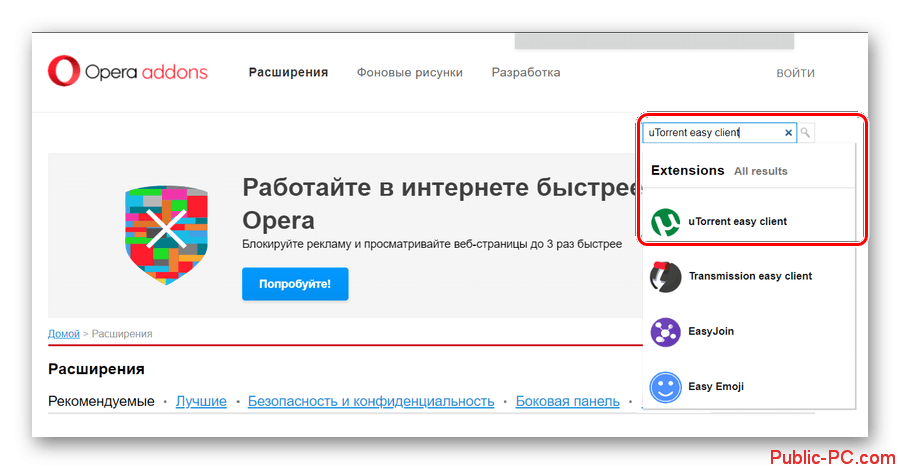Choose the Transmission easy client suggestion text

[x=750, y=276]
